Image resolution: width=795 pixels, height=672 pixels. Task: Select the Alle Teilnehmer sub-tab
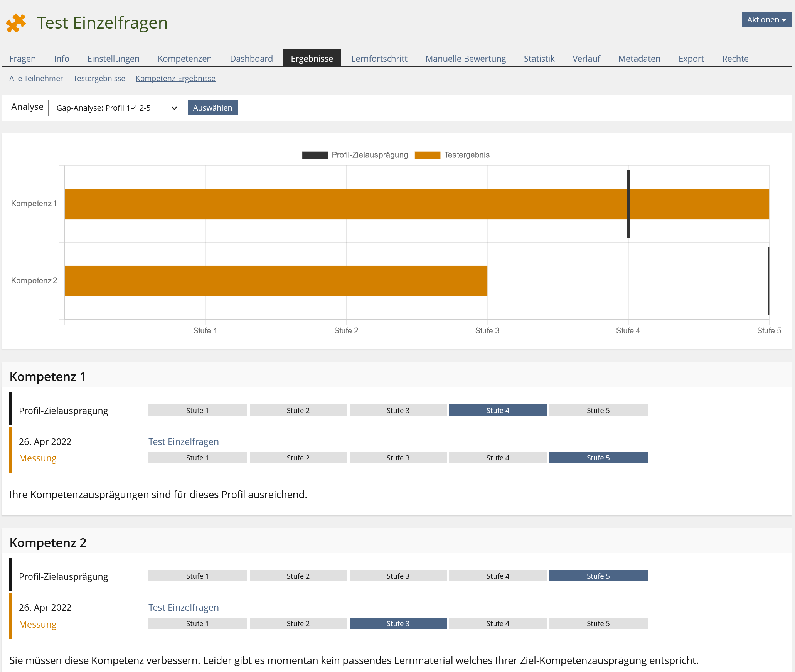pyautogui.click(x=36, y=78)
